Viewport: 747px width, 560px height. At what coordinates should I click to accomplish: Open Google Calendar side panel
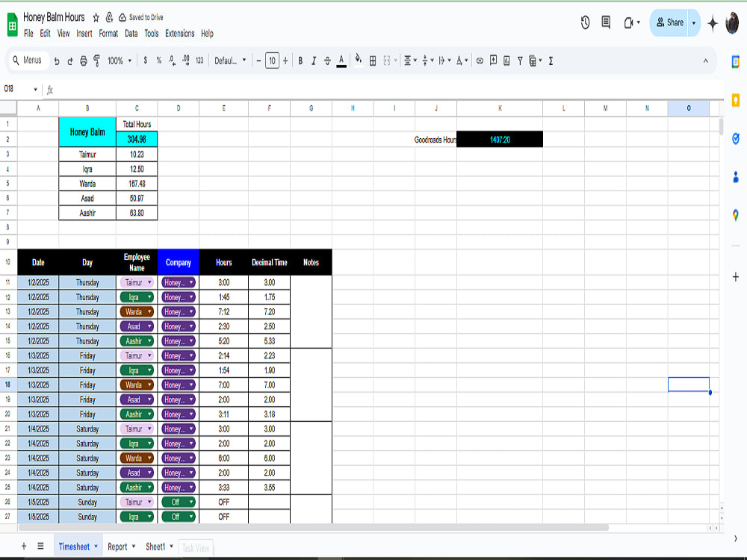point(736,61)
